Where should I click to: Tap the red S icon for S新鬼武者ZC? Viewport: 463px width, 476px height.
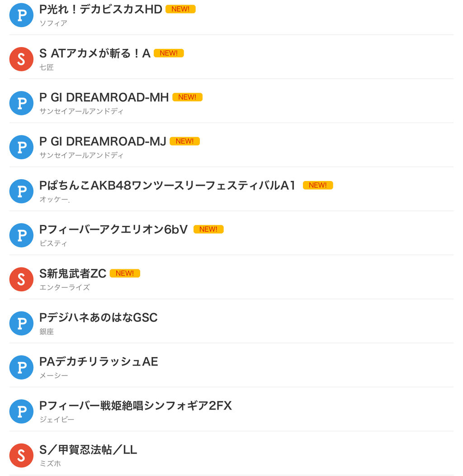[x=21, y=279]
